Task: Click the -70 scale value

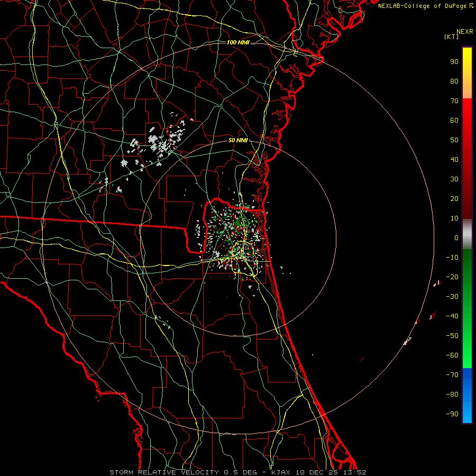Action: point(452,374)
